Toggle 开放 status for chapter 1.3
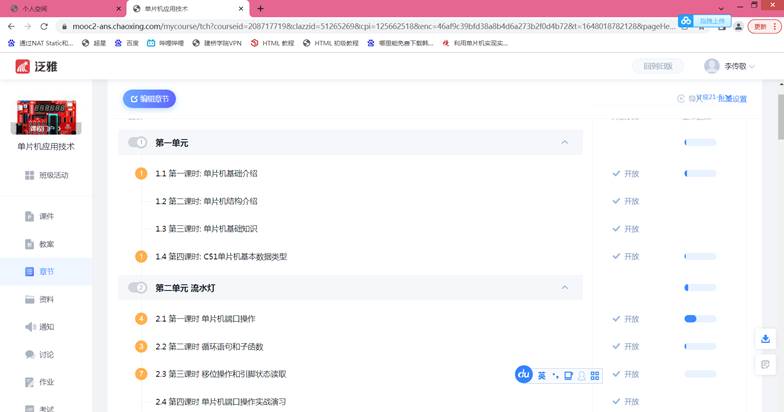The image size is (784, 412). click(626, 228)
